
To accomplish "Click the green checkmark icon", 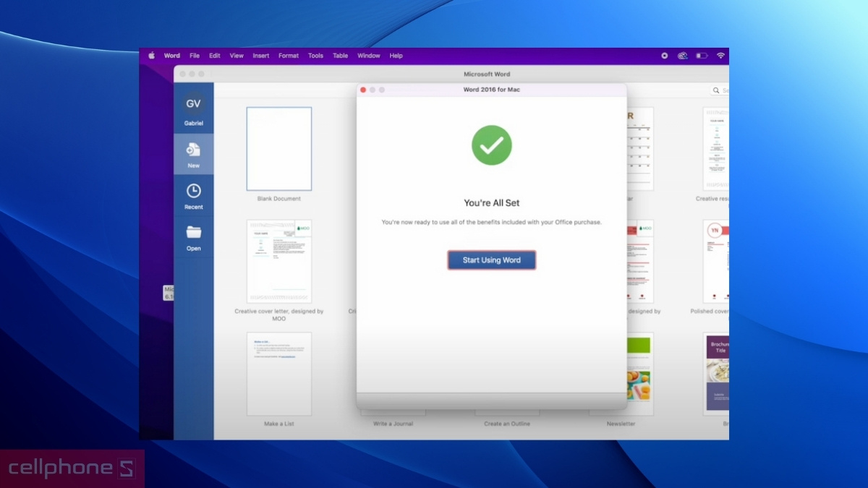I will [492, 145].
